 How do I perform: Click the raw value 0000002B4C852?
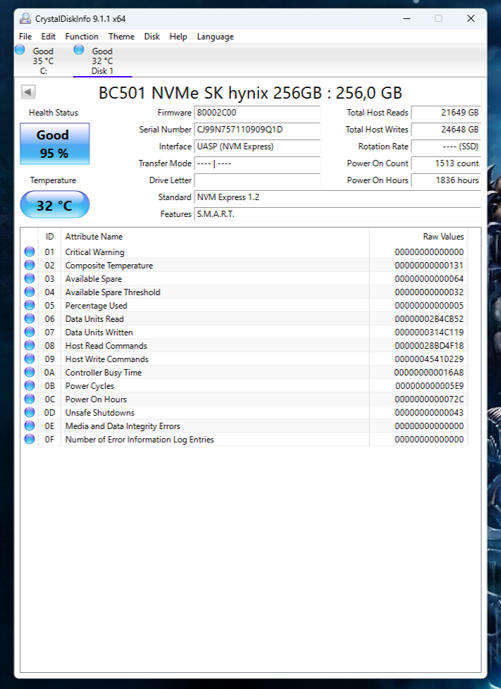(x=429, y=319)
